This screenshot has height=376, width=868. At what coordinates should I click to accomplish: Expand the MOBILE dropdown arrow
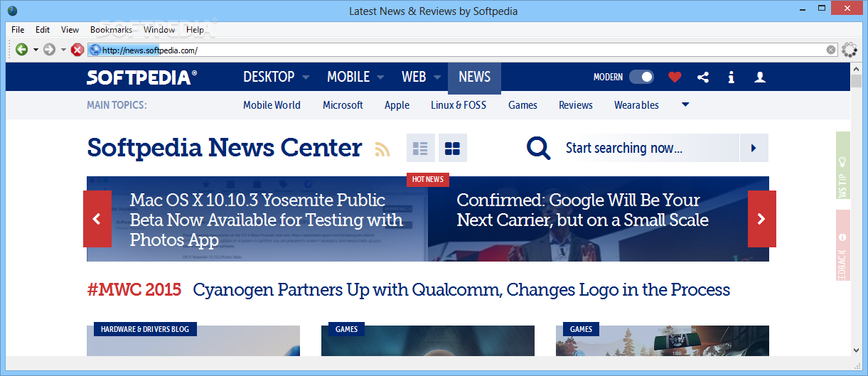[380, 77]
